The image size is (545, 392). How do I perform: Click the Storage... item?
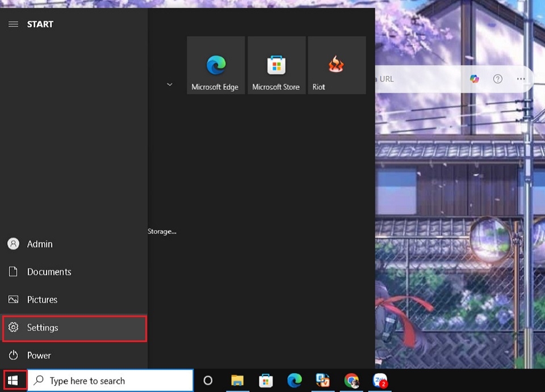click(x=162, y=231)
